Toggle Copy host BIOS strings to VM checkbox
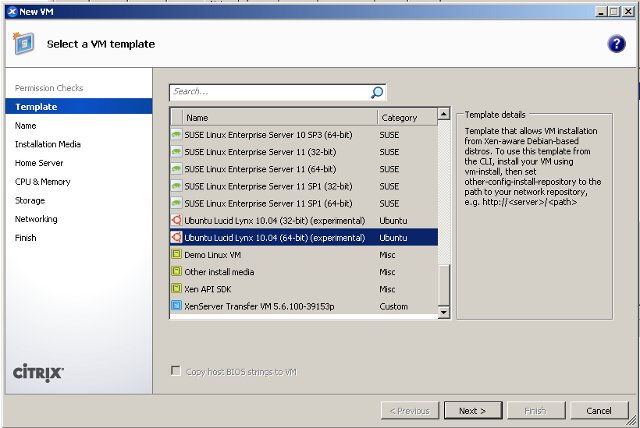The width and height of the screenshot is (640, 428). pyautogui.click(x=176, y=371)
